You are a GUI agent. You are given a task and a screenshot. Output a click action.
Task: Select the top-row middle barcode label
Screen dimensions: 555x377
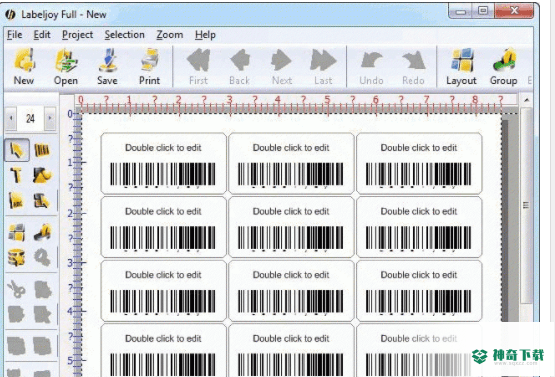click(x=291, y=163)
